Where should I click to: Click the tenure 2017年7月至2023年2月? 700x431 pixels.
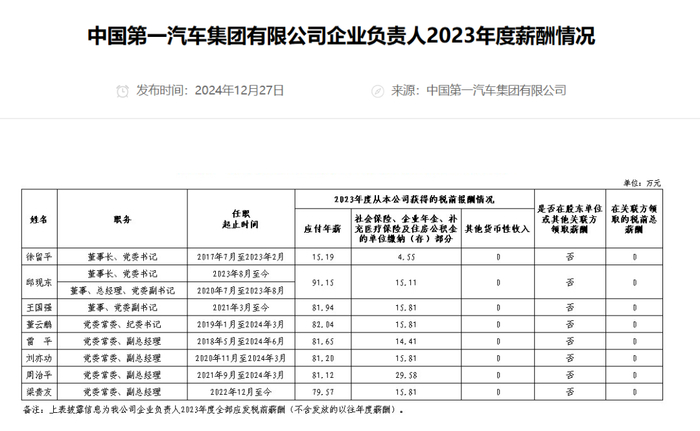(241, 257)
